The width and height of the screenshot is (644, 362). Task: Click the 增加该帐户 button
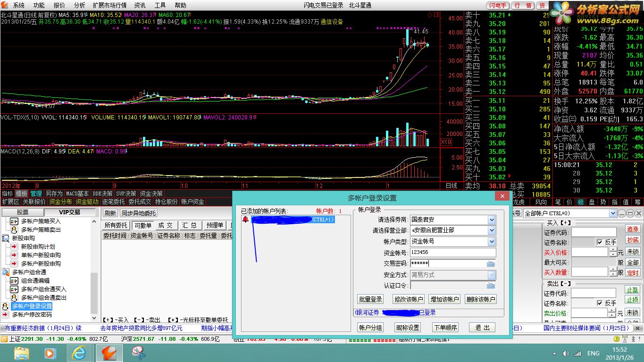(444, 299)
